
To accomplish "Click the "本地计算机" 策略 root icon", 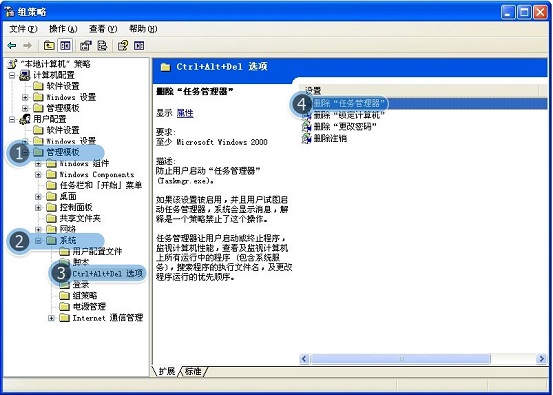I will tap(12, 64).
